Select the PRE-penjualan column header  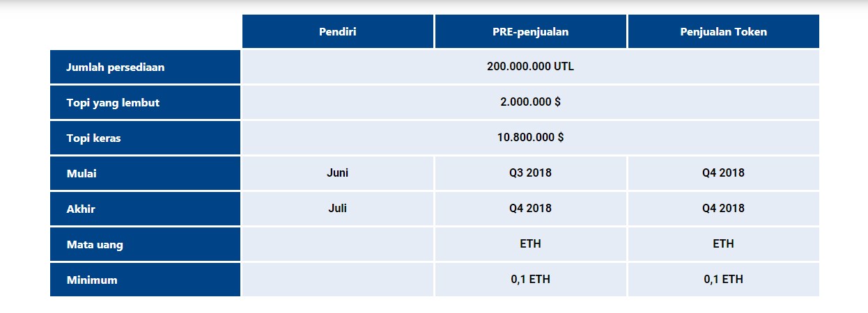pyautogui.click(x=531, y=32)
